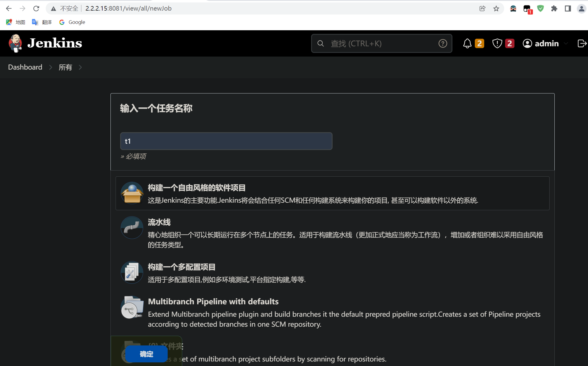Go to the Dashboard breadcrumb
This screenshot has width=588, height=366.
[25, 67]
